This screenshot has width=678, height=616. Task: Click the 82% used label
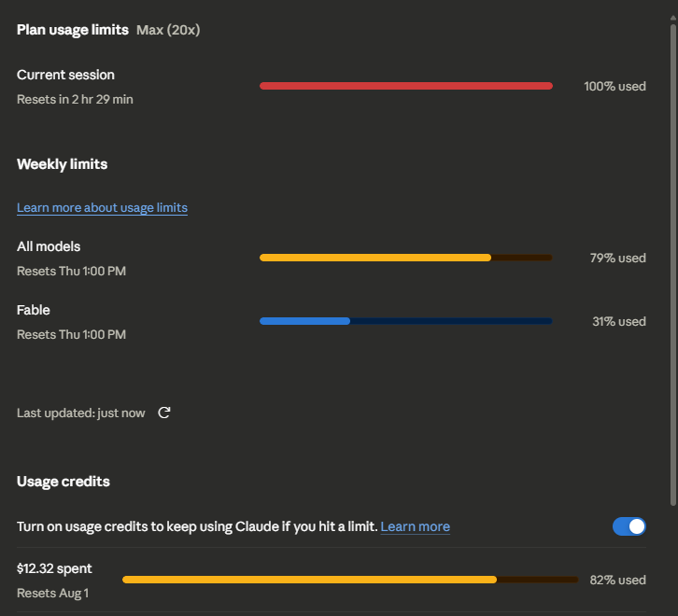pos(618,580)
